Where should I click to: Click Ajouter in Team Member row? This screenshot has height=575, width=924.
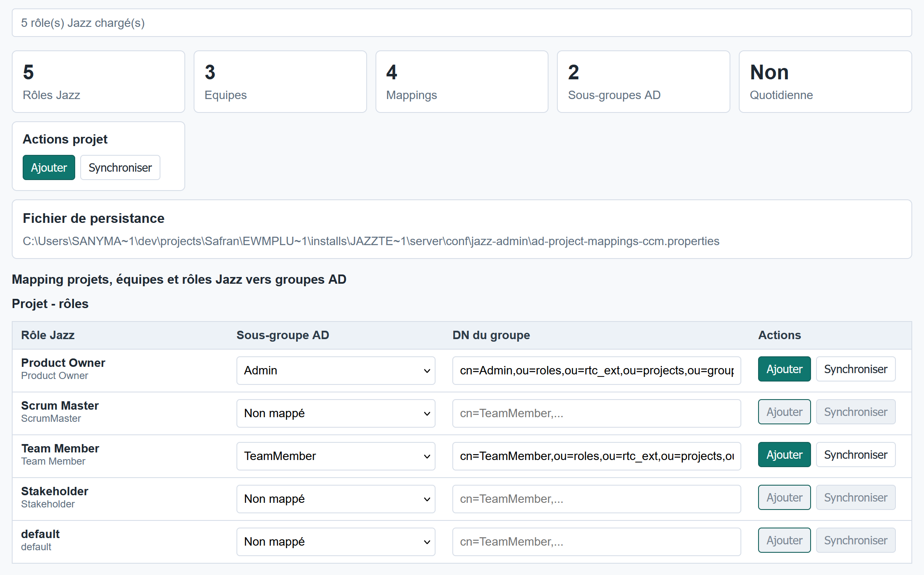point(785,455)
